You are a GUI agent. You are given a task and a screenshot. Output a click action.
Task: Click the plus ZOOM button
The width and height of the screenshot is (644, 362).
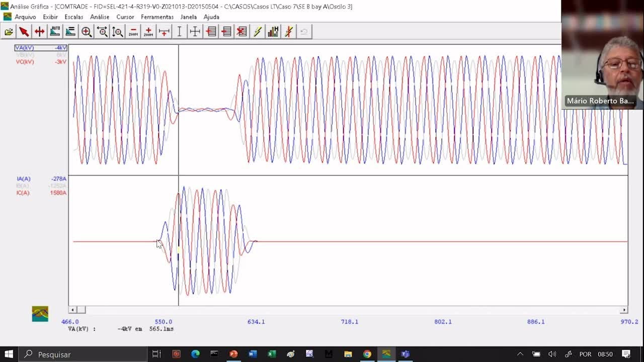tap(148, 32)
